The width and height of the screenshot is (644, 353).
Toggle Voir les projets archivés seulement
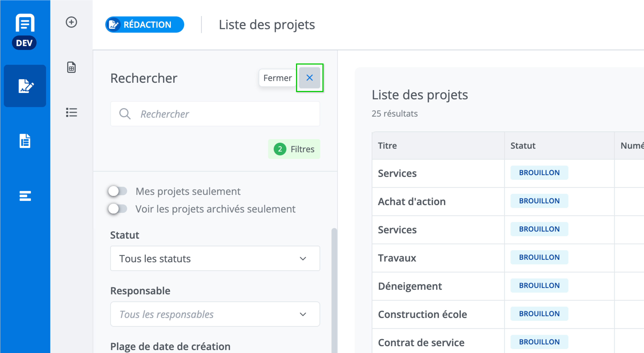pyautogui.click(x=118, y=209)
